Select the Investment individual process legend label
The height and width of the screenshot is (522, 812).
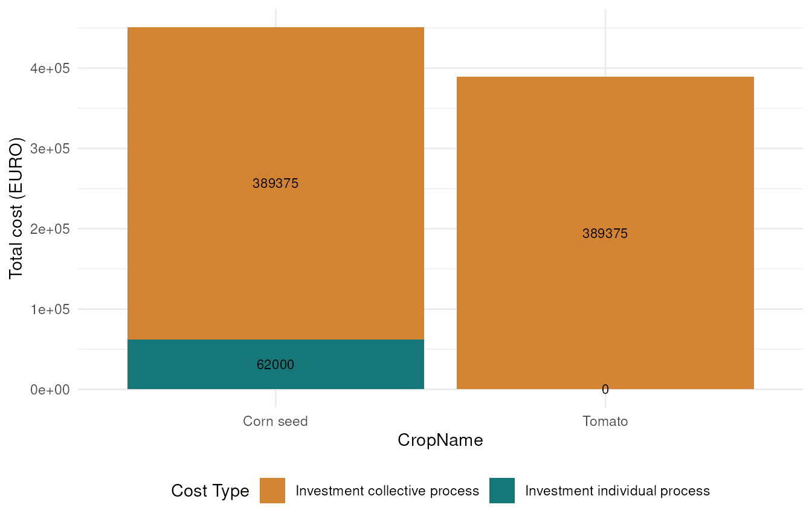point(617,491)
